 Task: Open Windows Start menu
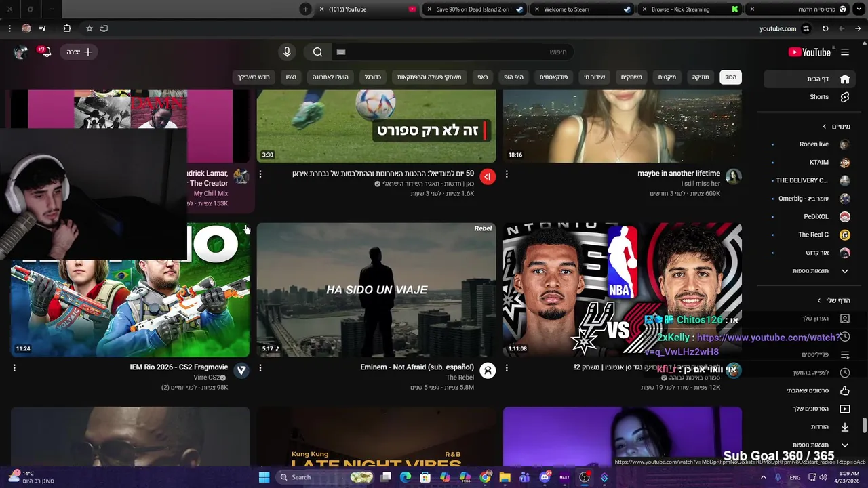tap(264, 477)
